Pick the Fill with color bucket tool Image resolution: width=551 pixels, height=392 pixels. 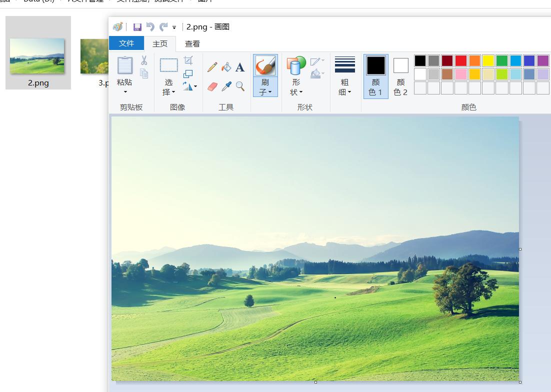226,67
